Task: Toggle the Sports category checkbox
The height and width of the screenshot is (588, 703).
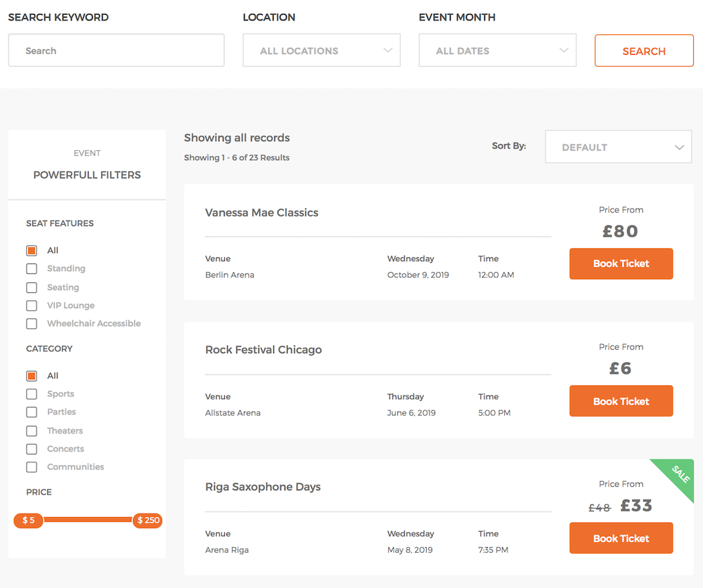Action: click(x=32, y=394)
